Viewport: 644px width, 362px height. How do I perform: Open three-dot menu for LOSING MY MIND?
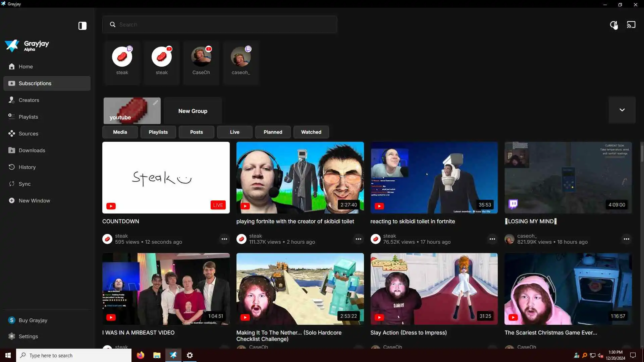pos(626,239)
